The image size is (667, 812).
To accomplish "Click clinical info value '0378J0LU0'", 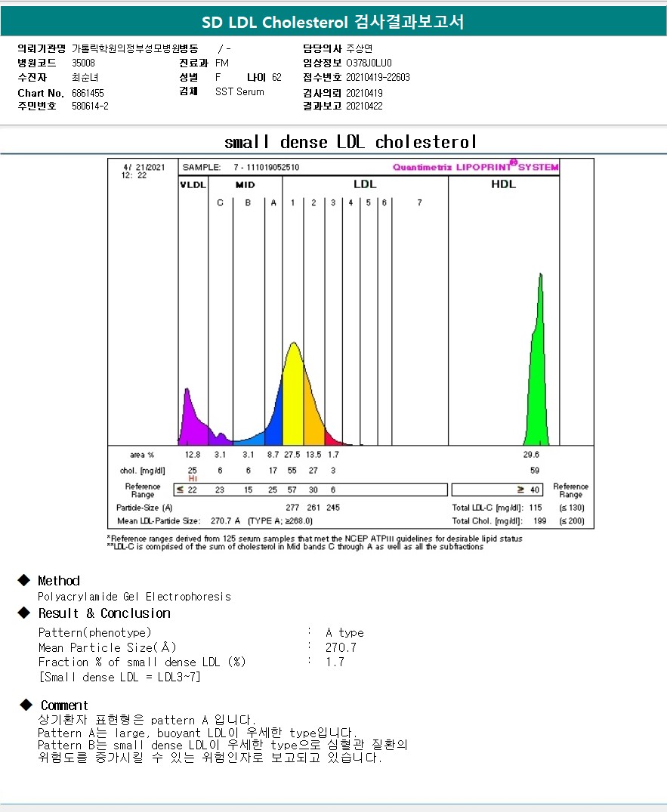I will coord(369,63).
